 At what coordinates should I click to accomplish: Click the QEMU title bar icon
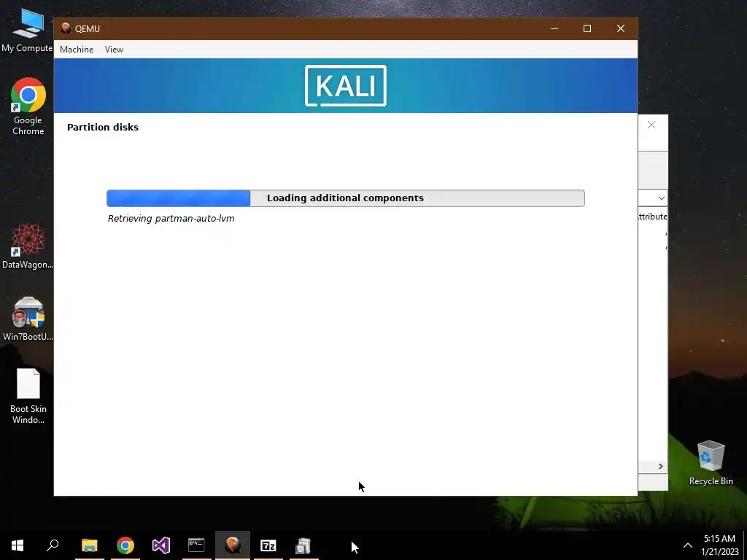click(x=66, y=28)
